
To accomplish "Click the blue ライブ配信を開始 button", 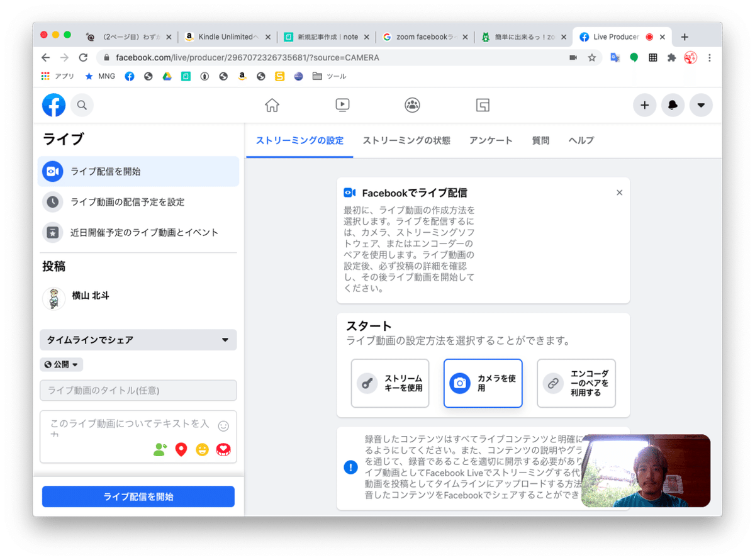I will tap(138, 496).
